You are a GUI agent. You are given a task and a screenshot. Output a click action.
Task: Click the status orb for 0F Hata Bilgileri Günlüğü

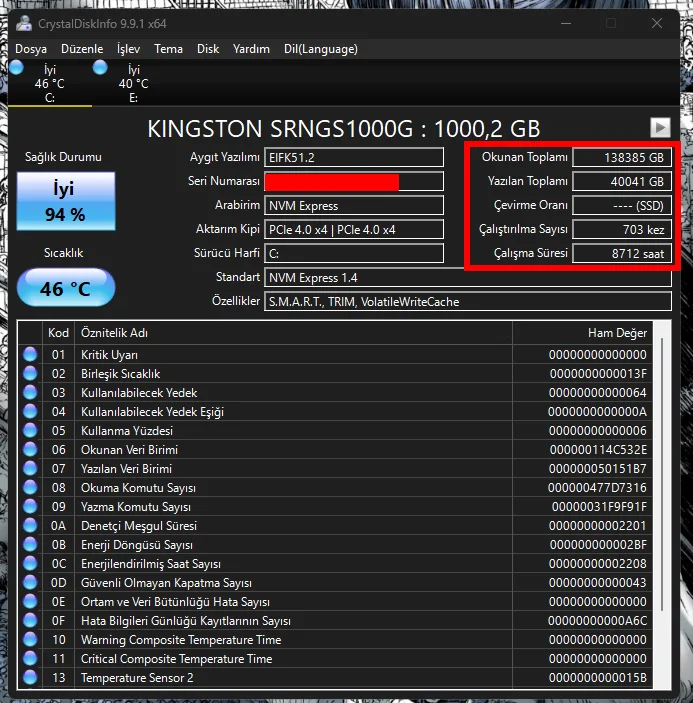pos(30,620)
